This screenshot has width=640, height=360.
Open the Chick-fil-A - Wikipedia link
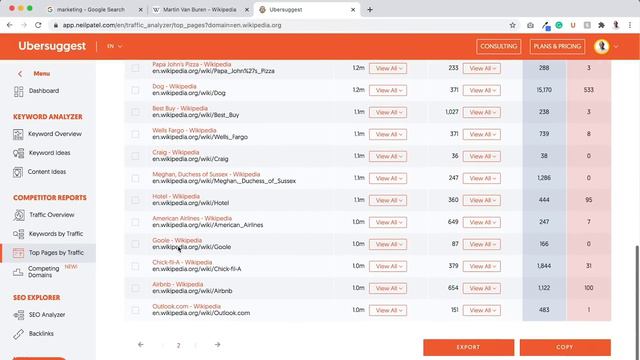[182, 262]
